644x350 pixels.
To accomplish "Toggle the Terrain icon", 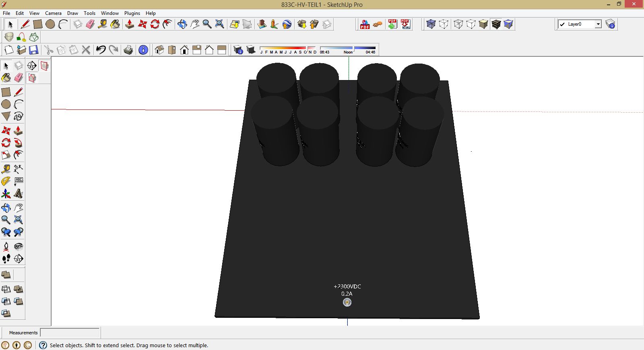I will (x=247, y=24).
